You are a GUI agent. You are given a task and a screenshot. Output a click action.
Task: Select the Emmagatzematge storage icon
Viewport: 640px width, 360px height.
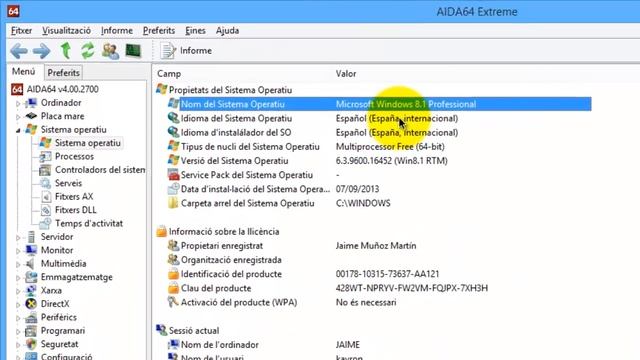point(31,277)
